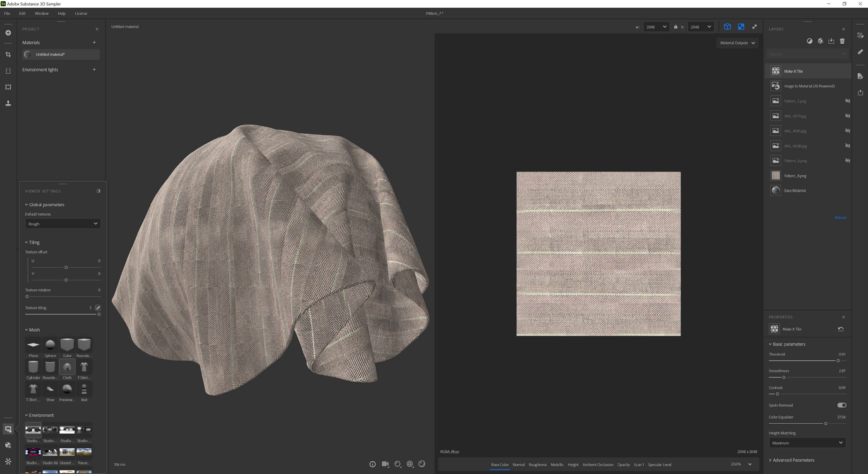Expand the Advanced Parameters section
Image resolution: width=868 pixels, height=474 pixels.
pos(793,460)
